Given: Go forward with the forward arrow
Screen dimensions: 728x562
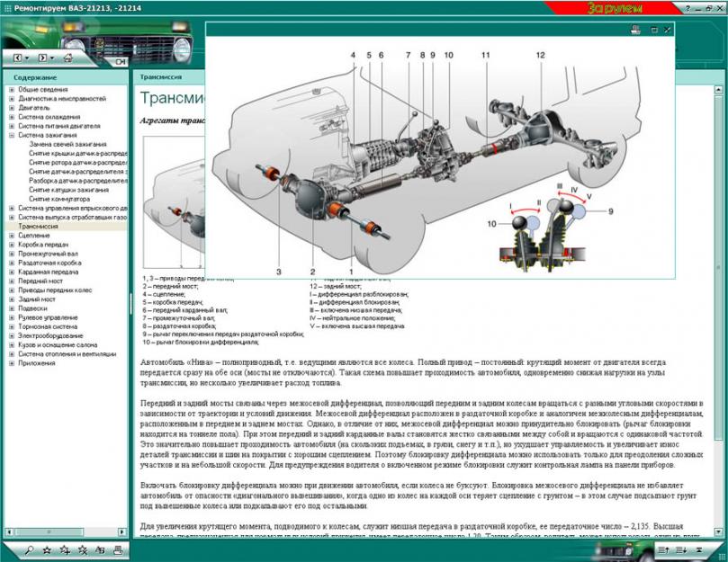Looking at the screenshot, I should coord(42,58).
